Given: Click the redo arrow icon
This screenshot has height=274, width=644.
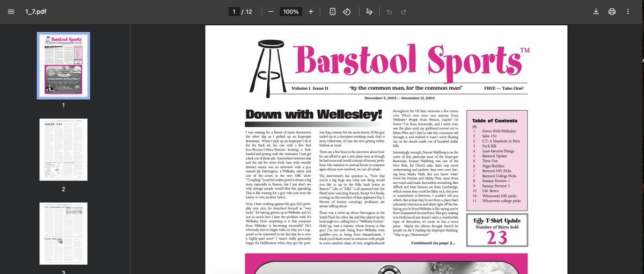Looking at the screenshot, I should coord(404,12).
